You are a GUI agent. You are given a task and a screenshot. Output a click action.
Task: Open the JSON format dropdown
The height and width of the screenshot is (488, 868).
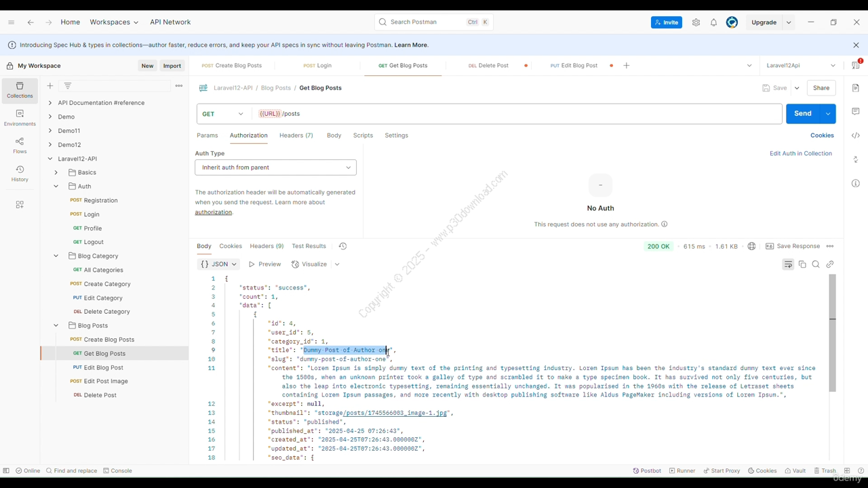(219, 264)
